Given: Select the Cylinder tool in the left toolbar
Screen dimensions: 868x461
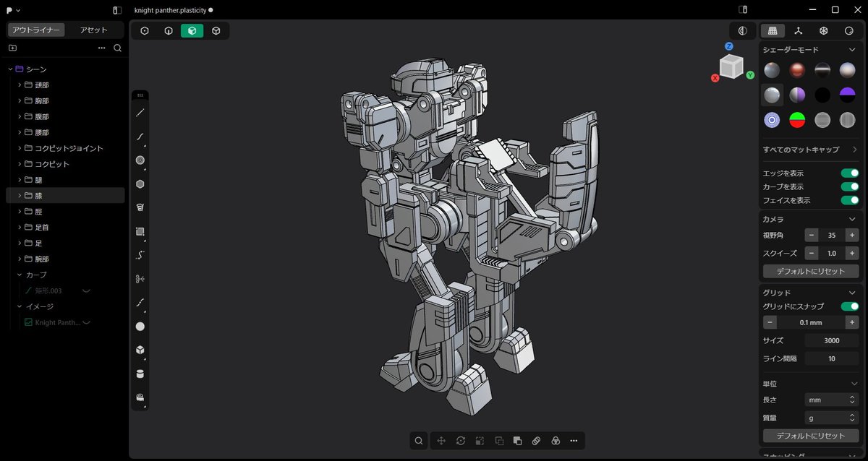Looking at the screenshot, I should tap(140, 374).
